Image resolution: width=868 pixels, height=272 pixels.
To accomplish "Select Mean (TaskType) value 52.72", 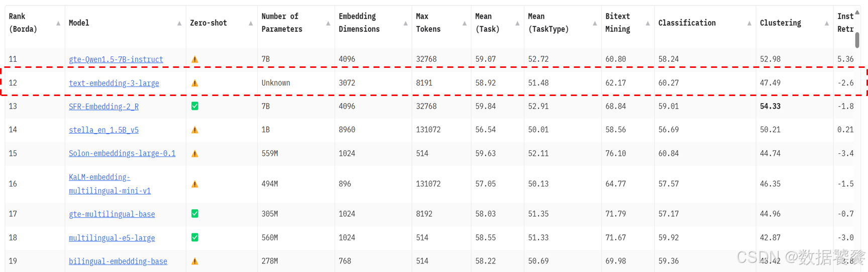I will pyautogui.click(x=538, y=59).
